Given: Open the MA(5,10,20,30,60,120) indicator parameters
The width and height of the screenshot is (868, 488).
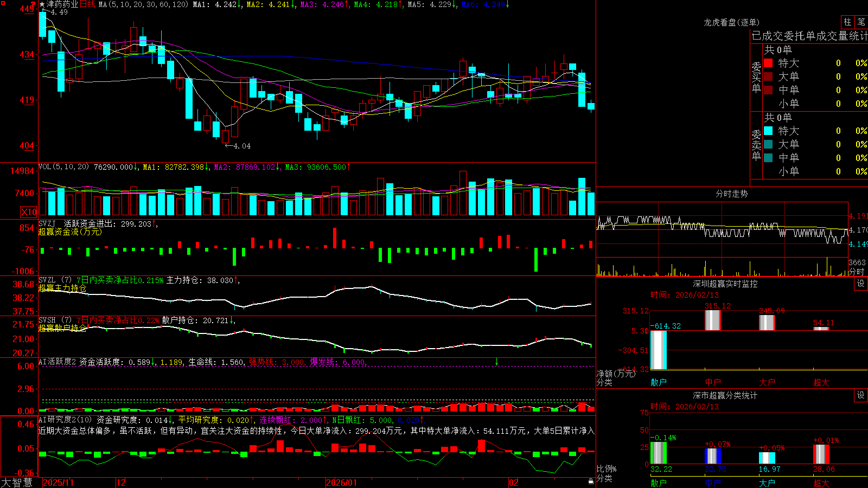Looking at the screenshot, I should [x=143, y=4].
